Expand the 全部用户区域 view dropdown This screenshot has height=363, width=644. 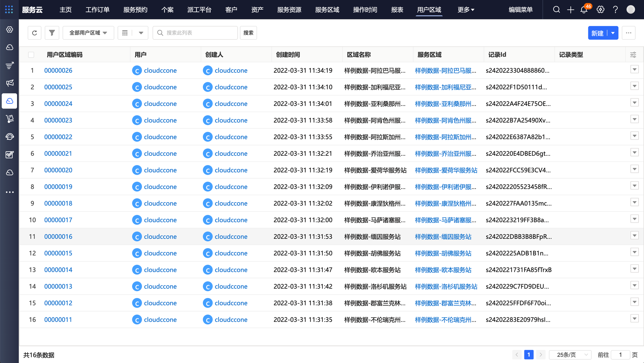(x=88, y=33)
